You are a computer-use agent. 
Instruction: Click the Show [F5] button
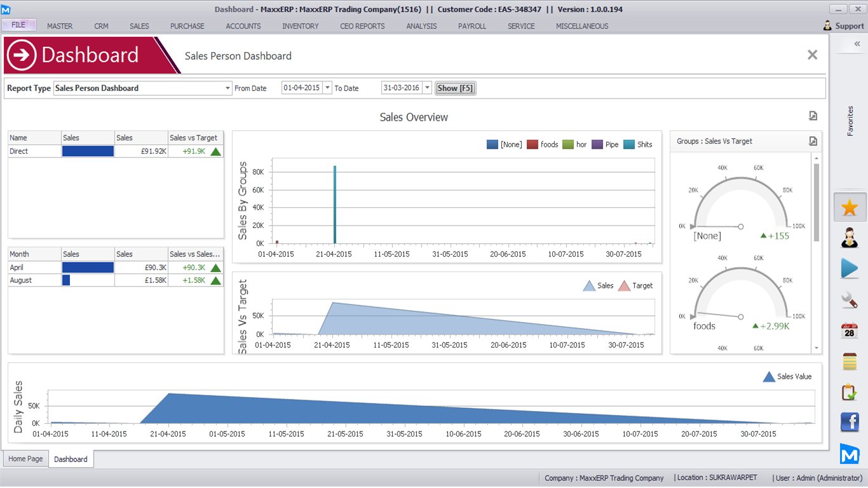pyautogui.click(x=455, y=88)
